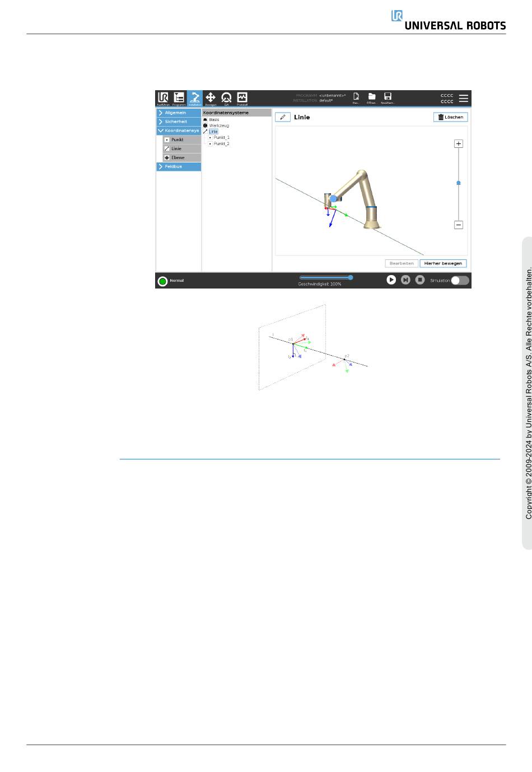Expand the Allgemein section
The width and height of the screenshot is (532, 772).
[179, 113]
